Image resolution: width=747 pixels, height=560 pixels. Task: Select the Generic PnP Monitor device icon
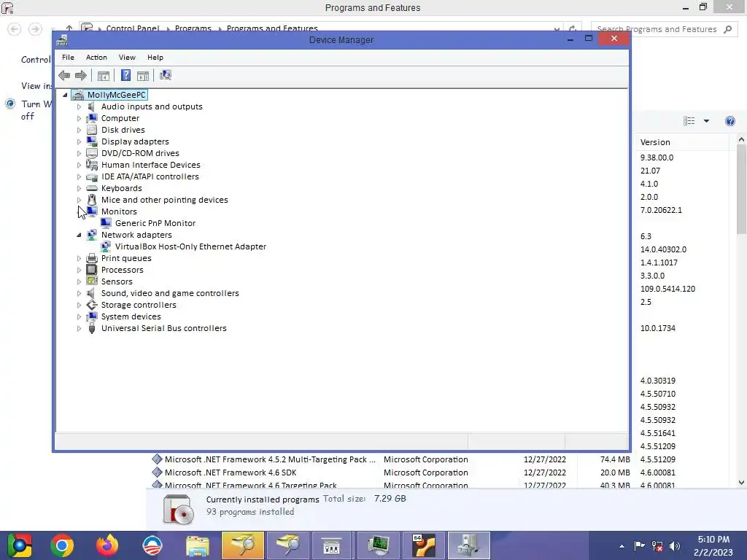tap(106, 223)
